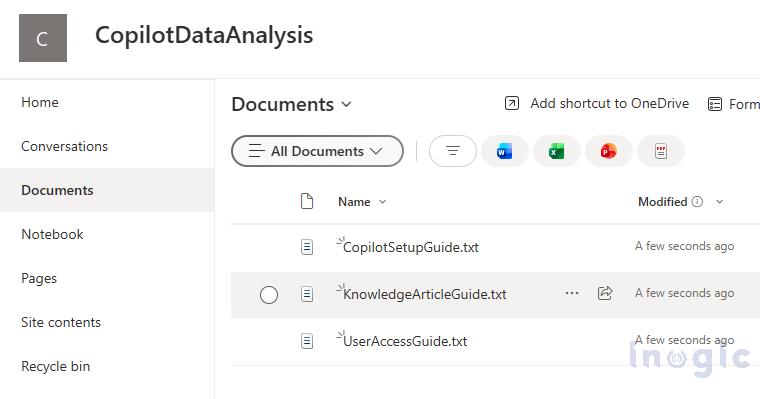This screenshot has width=760, height=399.
Task: Open the Recycle bin link
Action: click(x=56, y=367)
